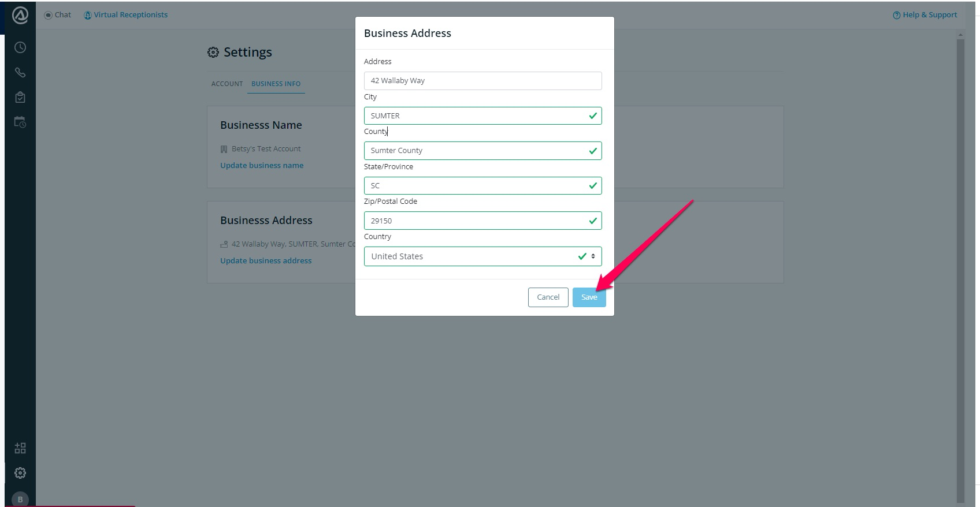This screenshot has width=980, height=507.
Task: Cancel the Business Address dialog
Action: pos(548,297)
